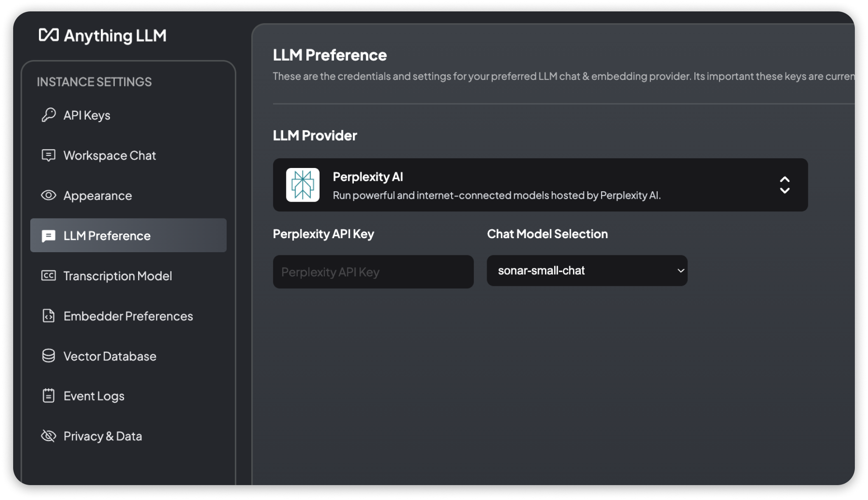This screenshot has height=500, width=868.
Task: Click the eye icon beside Appearance
Action: pyautogui.click(x=49, y=195)
